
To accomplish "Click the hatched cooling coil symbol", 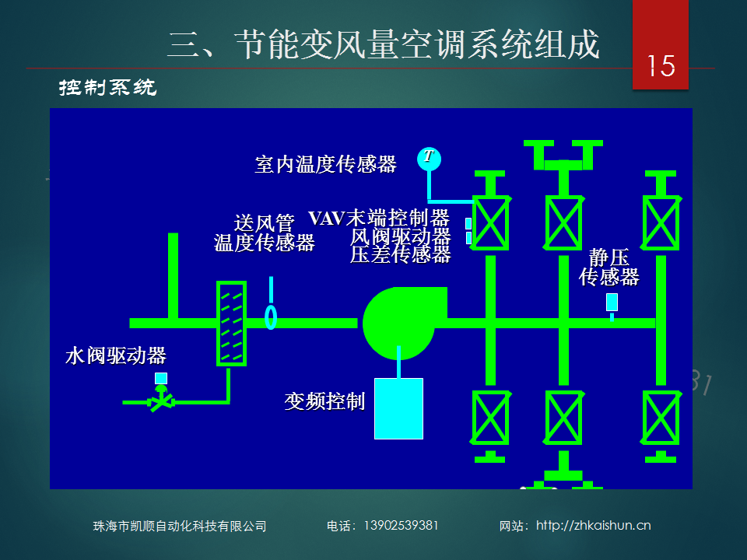I will click(232, 324).
